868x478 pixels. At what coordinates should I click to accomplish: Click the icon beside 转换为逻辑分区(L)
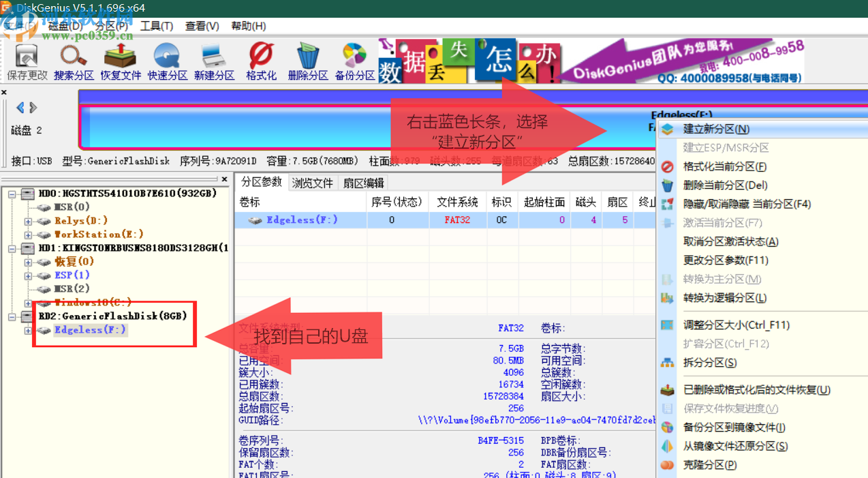pyautogui.click(x=668, y=298)
